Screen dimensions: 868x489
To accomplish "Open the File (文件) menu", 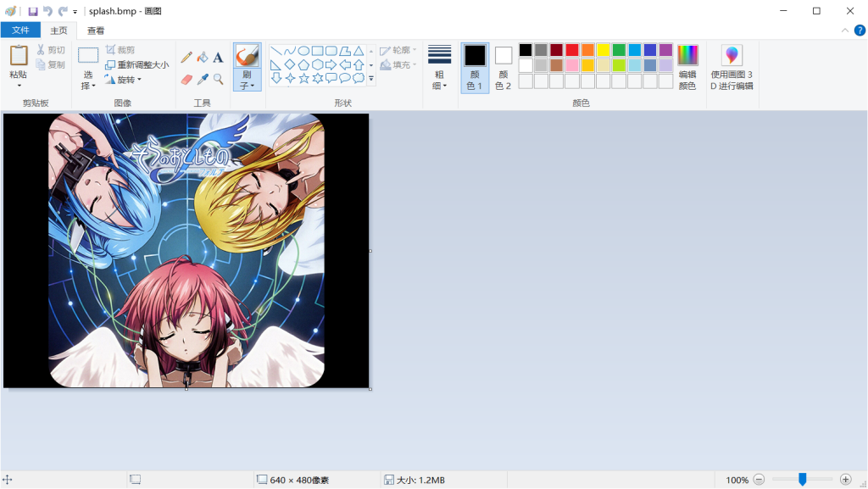I will point(20,31).
